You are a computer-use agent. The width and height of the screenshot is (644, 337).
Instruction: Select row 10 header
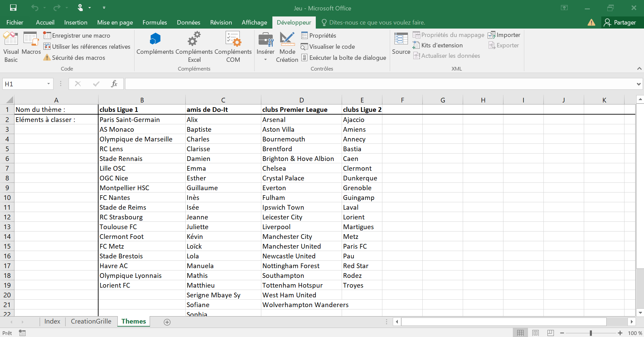coord(7,198)
